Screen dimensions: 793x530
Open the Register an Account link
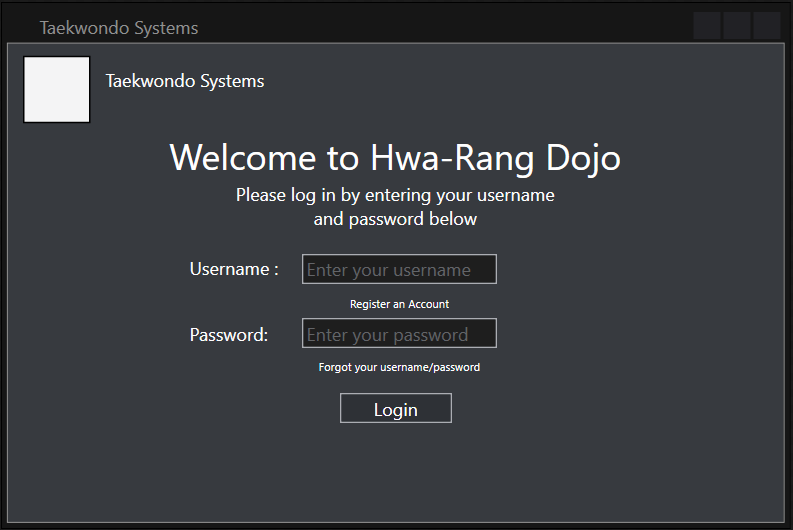coord(399,304)
